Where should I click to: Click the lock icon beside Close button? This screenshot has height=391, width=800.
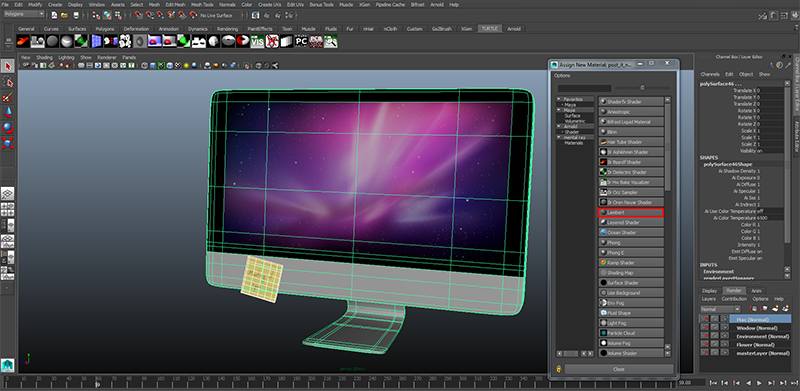point(559,369)
